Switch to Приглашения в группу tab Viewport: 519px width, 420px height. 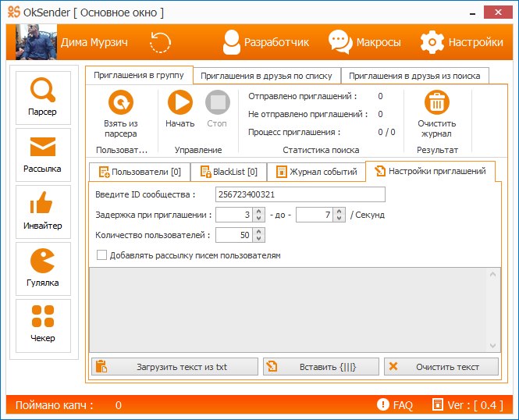click(x=139, y=75)
